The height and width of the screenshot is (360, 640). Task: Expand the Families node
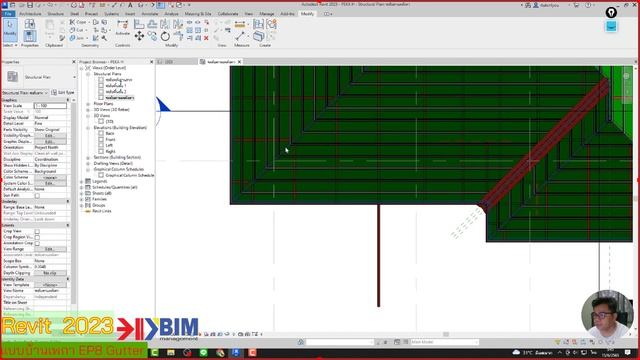(x=82, y=199)
